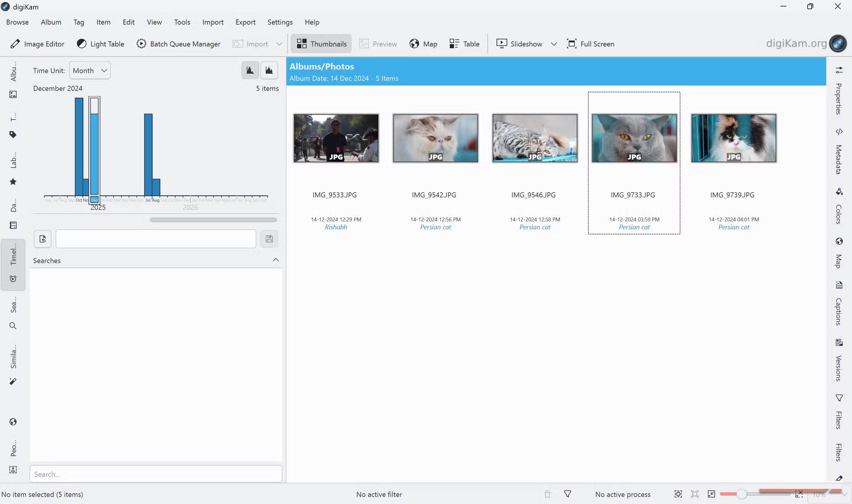Select the IMG_9542.JPG thumbnail
Image resolution: width=852 pixels, height=504 pixels.
click(435, 138)
